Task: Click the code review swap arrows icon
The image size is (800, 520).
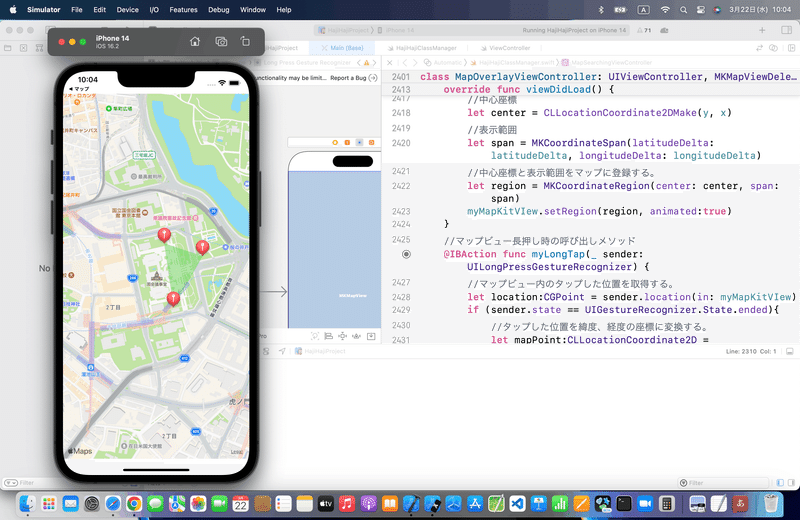Action: 759,48
